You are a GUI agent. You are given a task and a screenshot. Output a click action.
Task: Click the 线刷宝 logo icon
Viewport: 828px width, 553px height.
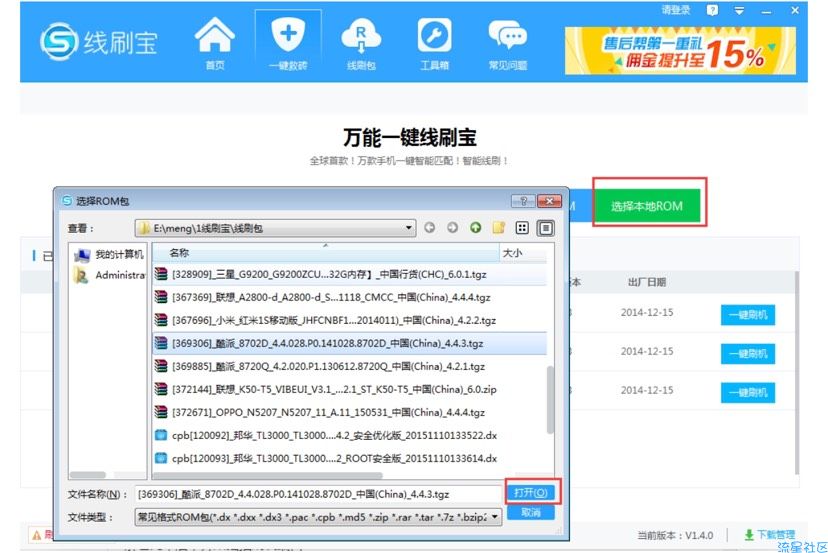pyautogui.click(x=59, y=42)
